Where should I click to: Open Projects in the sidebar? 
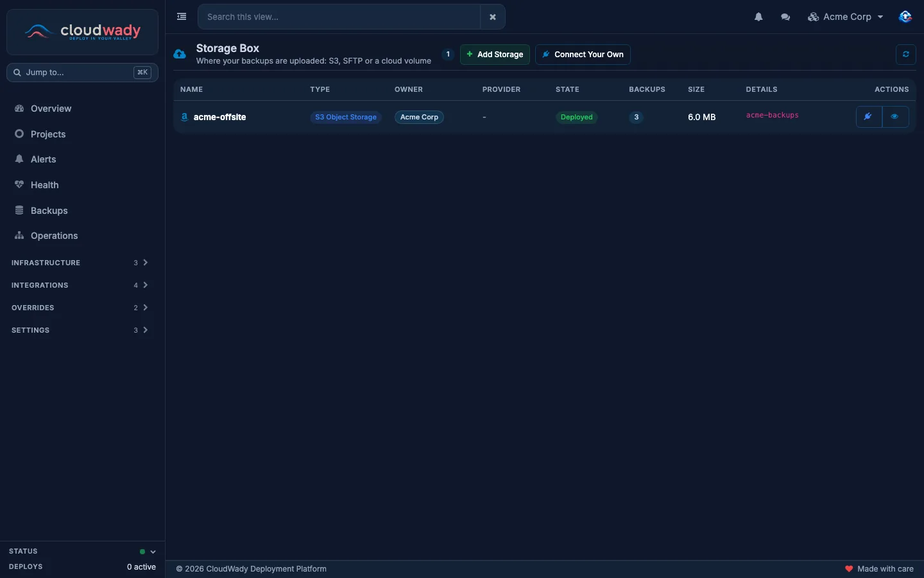tap(82, 134)
